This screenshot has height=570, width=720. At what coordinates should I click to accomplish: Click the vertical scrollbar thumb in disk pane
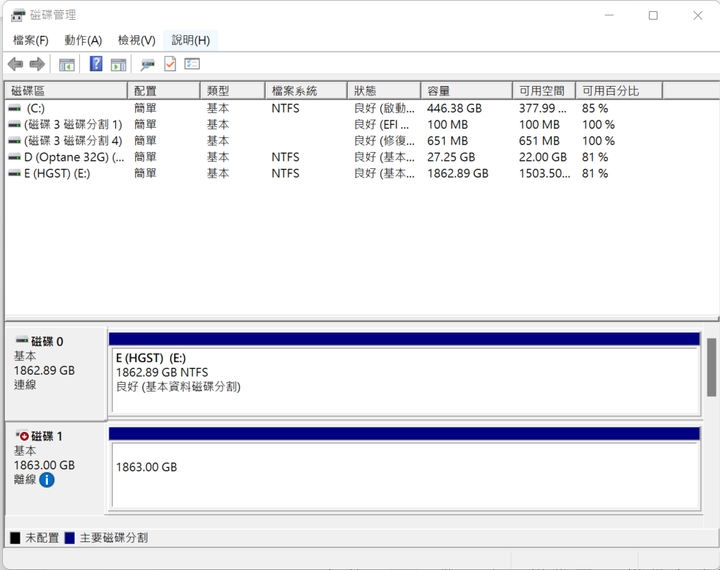(x=711, y=367)
